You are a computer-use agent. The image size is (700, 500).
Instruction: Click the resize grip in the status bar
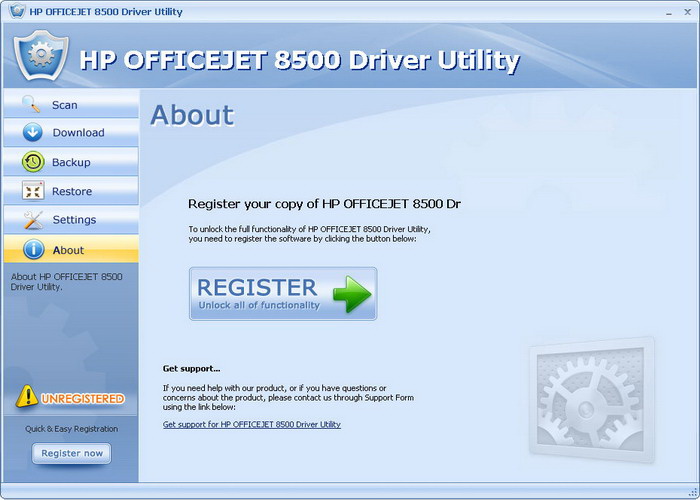[x=692, y=493]
